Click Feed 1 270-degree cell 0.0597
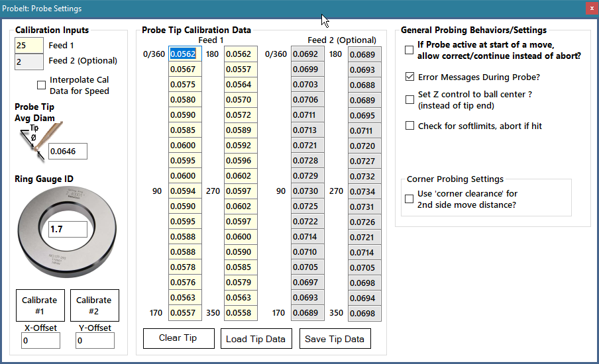Viewport: 599px width, 364px height. (x=241, y=191)
